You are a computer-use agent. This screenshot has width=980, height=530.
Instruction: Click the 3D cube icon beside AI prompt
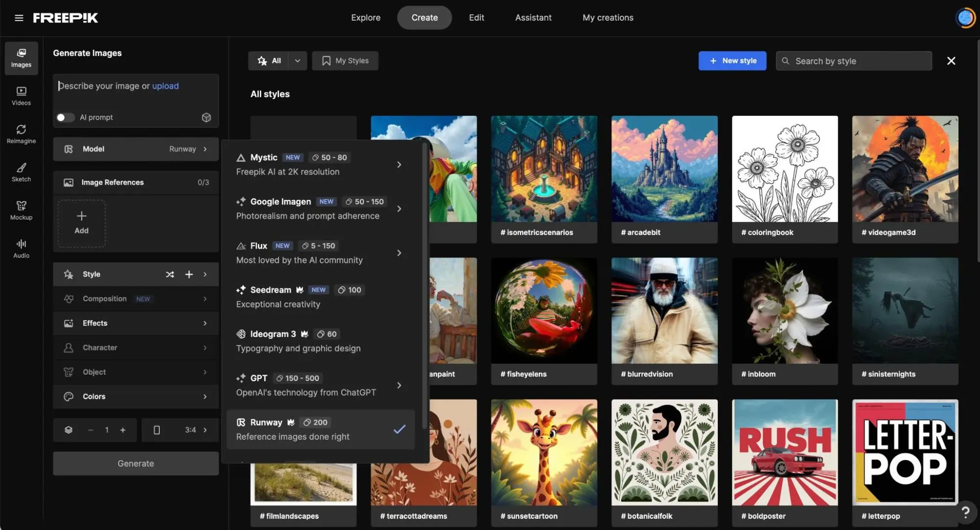(x=206, y=117)
